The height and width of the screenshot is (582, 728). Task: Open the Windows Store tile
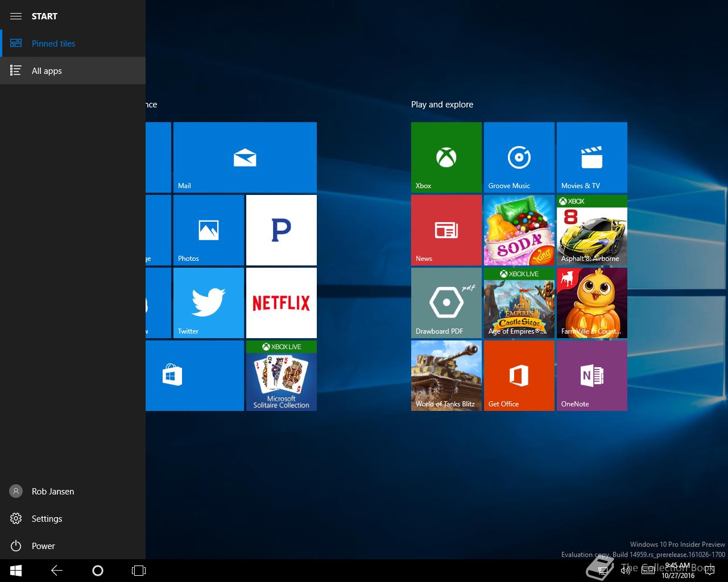pos(195,376)
